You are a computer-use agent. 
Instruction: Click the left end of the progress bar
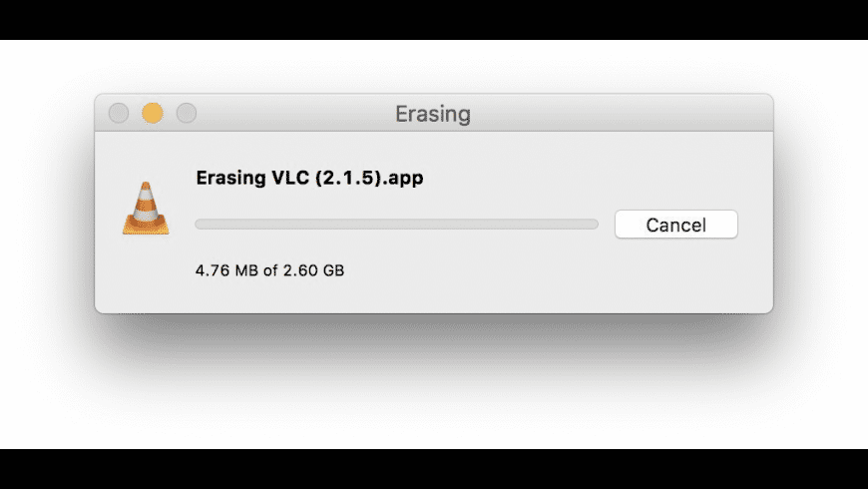pos(201,225)
